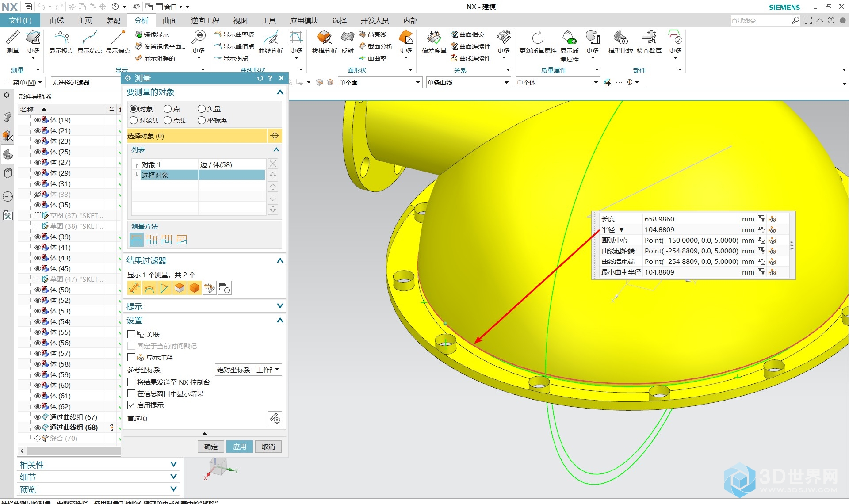Click the 确定 button
The image size is (849, 504).
click(x=211, y=447)
